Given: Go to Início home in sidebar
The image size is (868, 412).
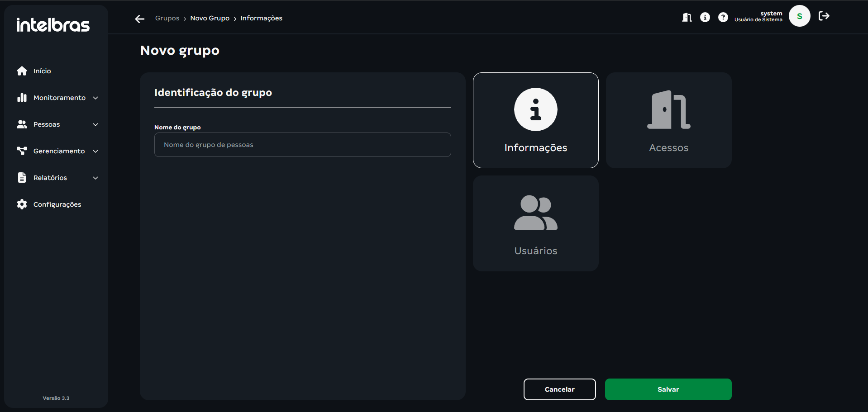Looking at the screenshot, I should (x=42, y=71).
